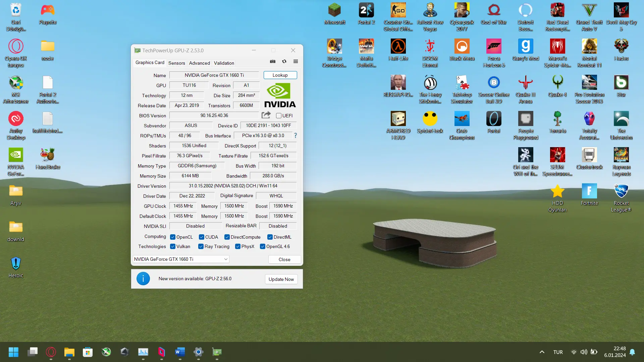Select Grand Theft Auto V icon
This screenshot has height=362, width=644.
(589, 17)
